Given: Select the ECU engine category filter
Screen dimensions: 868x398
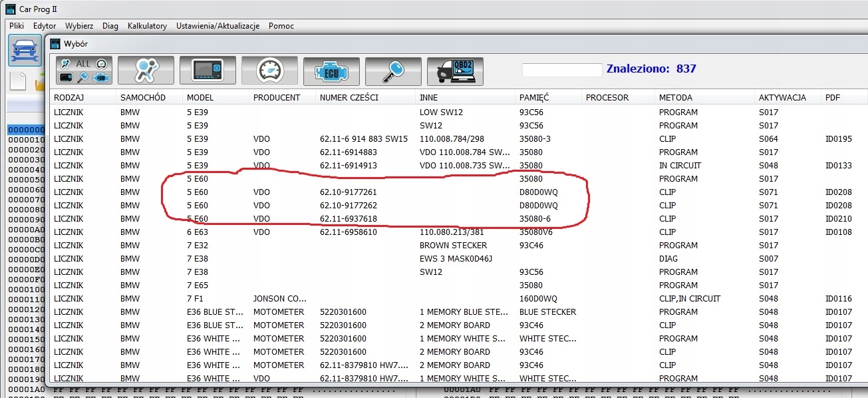Looking at the screenshot, I should [x=331, y=70].
